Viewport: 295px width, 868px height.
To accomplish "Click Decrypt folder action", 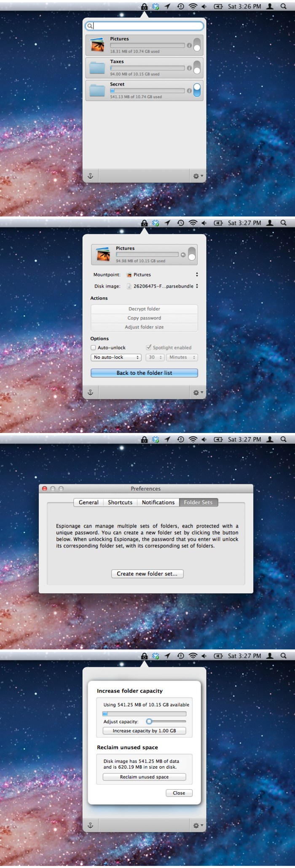I will click(144, 309).
